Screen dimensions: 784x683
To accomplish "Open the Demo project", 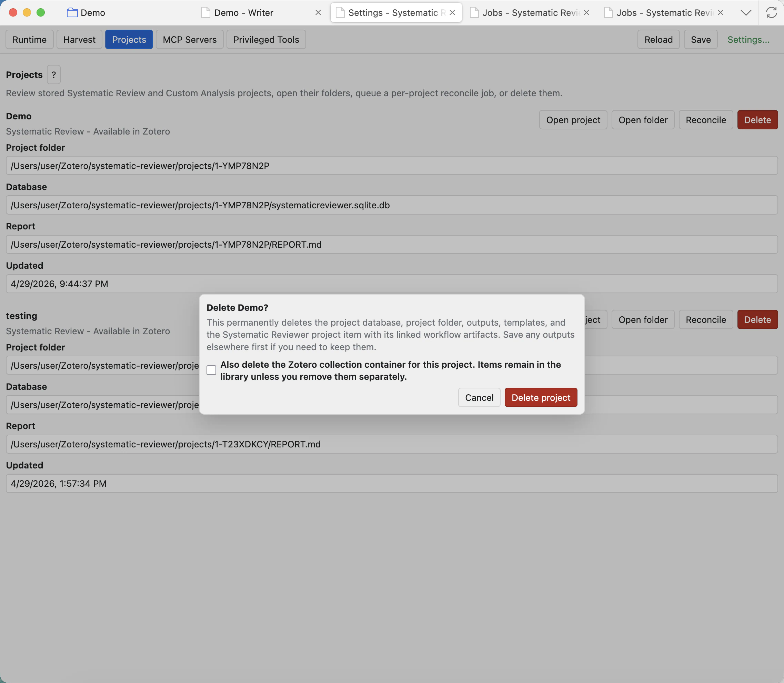I will click(573, 120).
